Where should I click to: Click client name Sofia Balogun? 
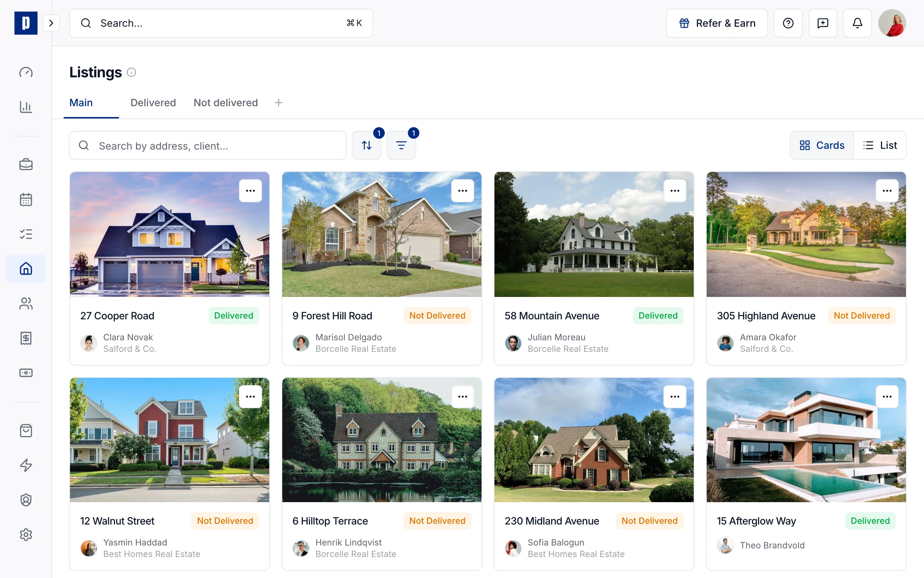click(556, 542)
